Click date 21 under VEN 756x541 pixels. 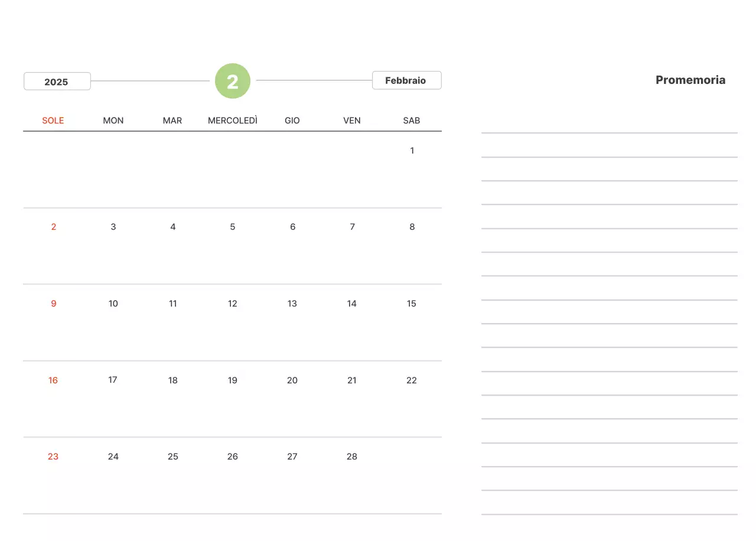[352, 380]
